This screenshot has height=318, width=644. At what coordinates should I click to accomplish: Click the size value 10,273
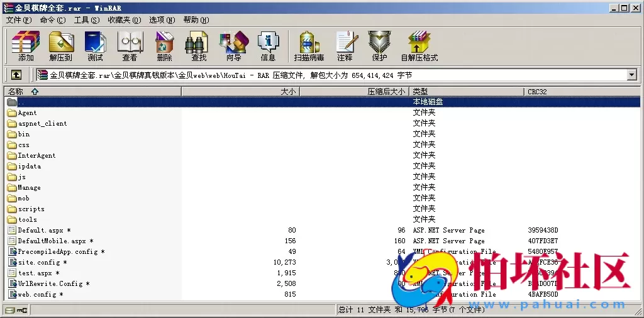pyautogui.click(x=284, y=262)
